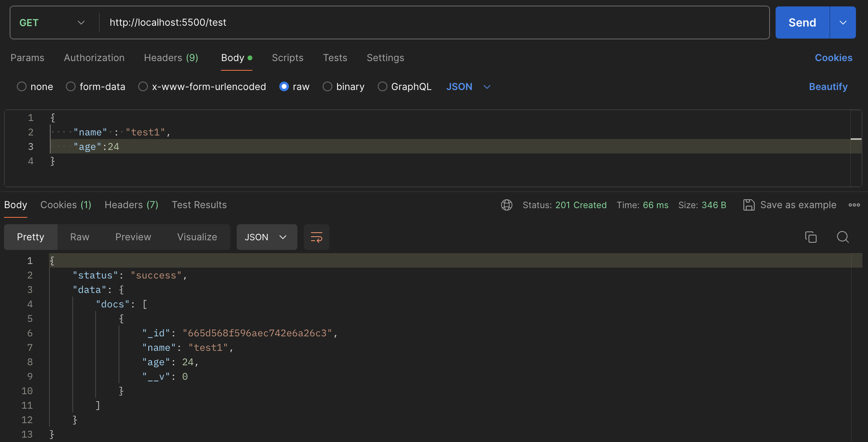868x442 pixels.
Task: Switch to the Raw response view
Action: point(80,237)
